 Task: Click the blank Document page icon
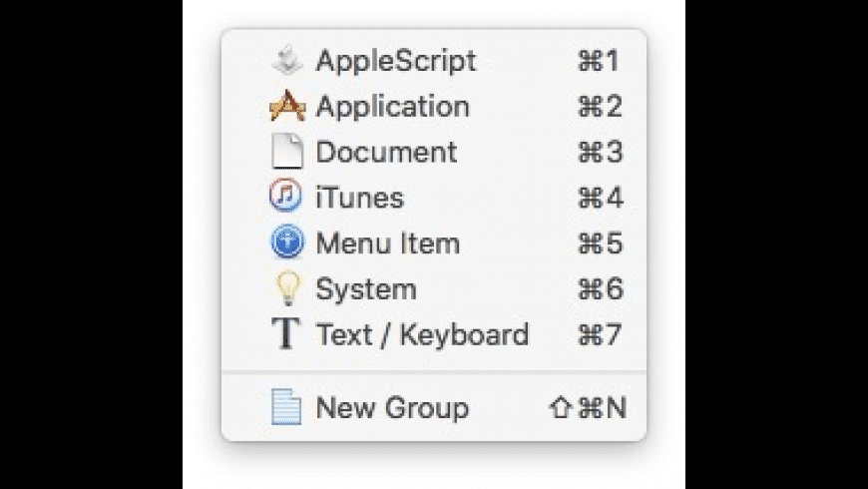287,153
